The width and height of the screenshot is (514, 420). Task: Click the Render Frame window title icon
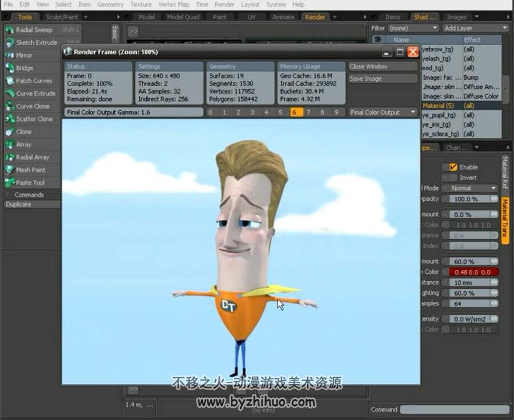[x=67, y=52]
